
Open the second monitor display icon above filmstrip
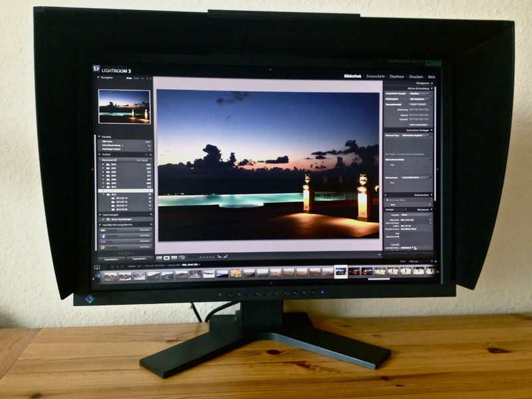(97, 267)
